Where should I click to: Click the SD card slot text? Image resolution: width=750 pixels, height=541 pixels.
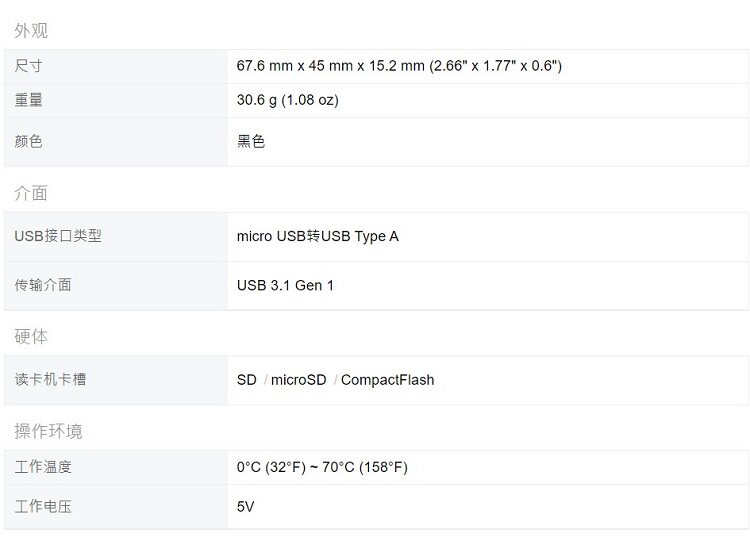click(247, 380)
